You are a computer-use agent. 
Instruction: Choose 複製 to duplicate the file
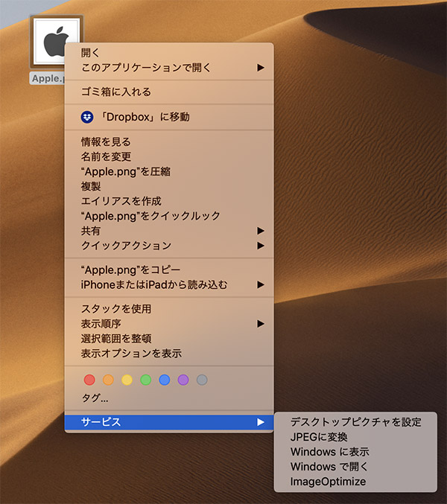coord(169,186)
